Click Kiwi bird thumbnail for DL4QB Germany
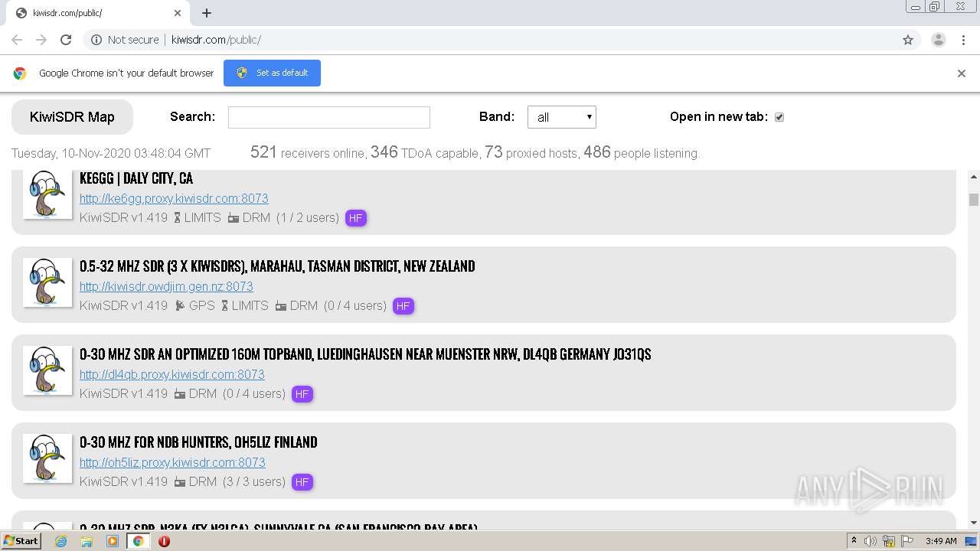This screenshot has width=980, height=551. tap(47, 370)
